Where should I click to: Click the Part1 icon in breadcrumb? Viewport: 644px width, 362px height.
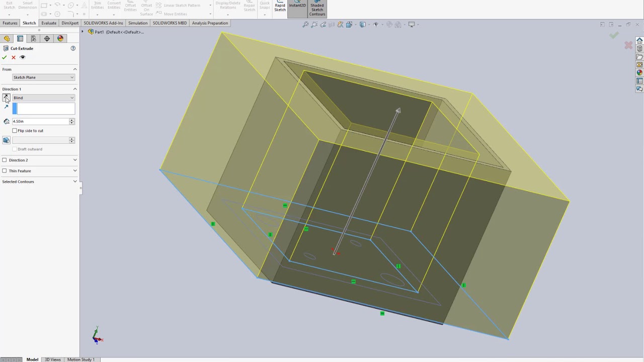click(x=91, y=32)
